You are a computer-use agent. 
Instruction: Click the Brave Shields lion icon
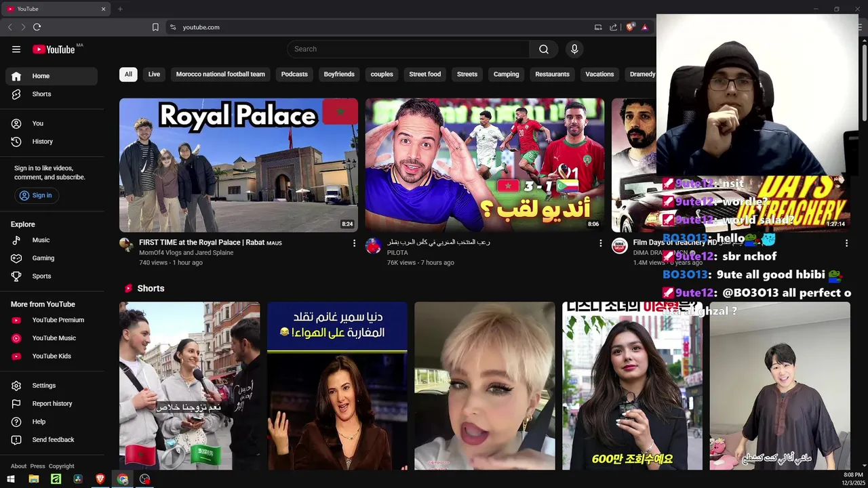click(x=630, y=27)
